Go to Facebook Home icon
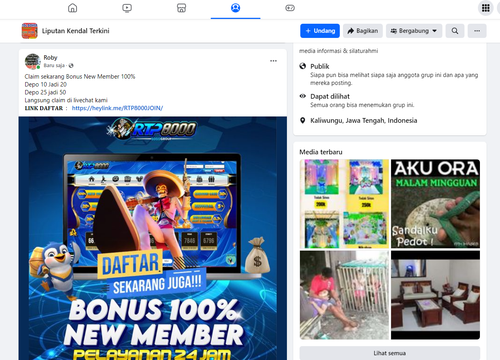This screenshot has width=500, height=360. 72,8
